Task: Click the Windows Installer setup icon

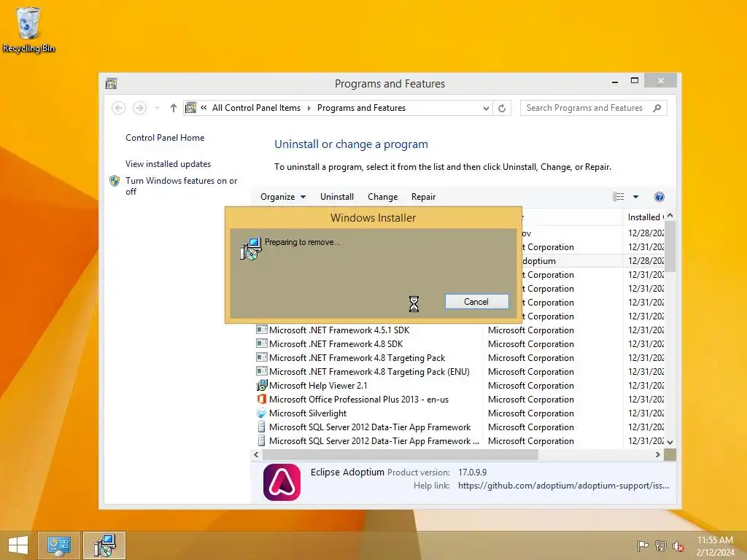Action: point(250,249)
